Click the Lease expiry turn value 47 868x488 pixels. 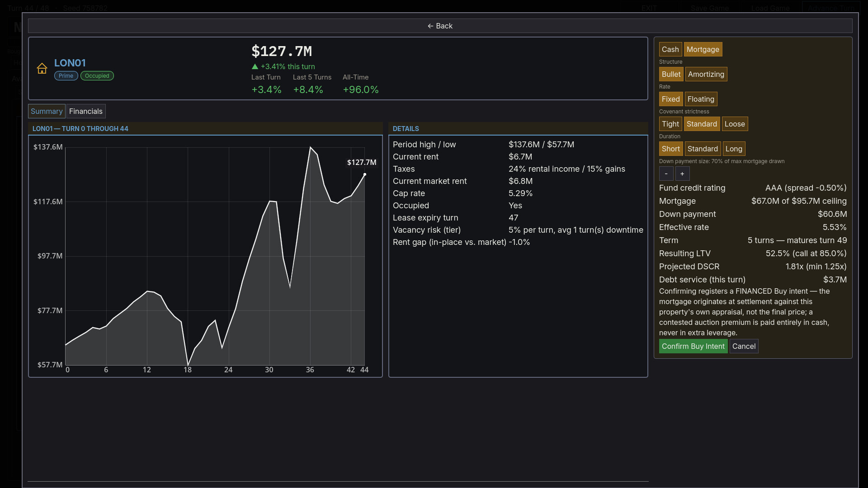click(x=513, y=218)
